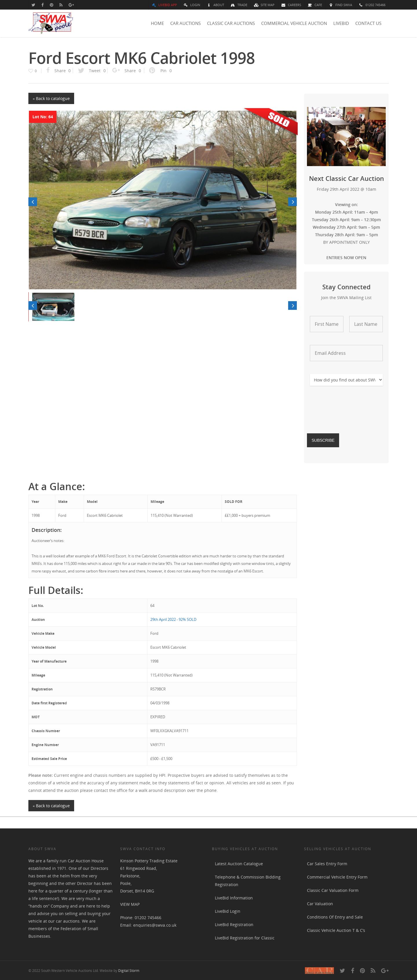
Task: Open the footer RSS icon
Action: point(373,970)
